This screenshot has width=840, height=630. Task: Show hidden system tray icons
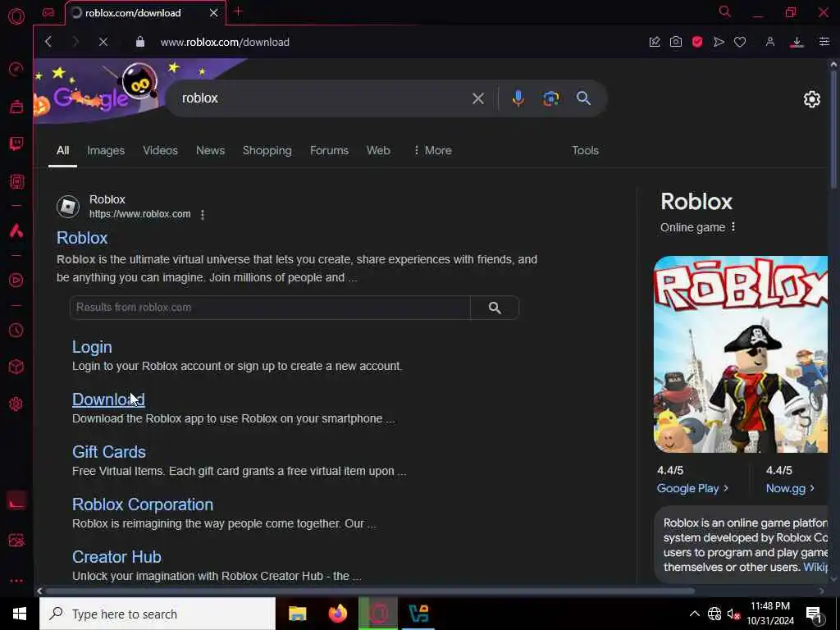click(x=694, y=614)
